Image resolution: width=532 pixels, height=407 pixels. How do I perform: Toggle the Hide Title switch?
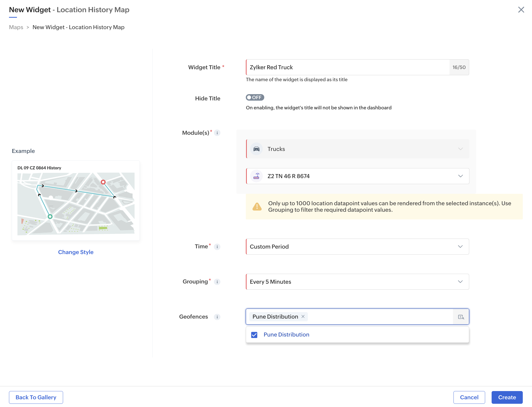coord(255,98)
